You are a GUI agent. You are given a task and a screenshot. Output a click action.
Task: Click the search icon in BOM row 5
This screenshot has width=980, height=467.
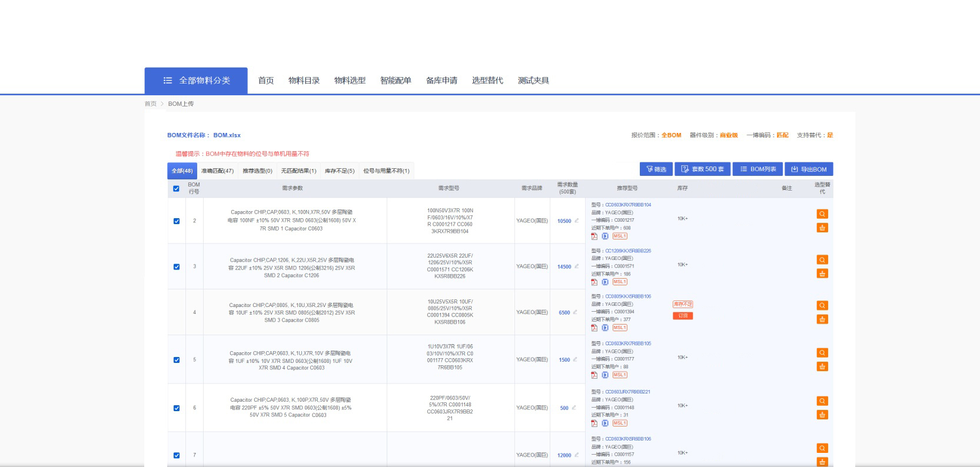click(822, 353)
